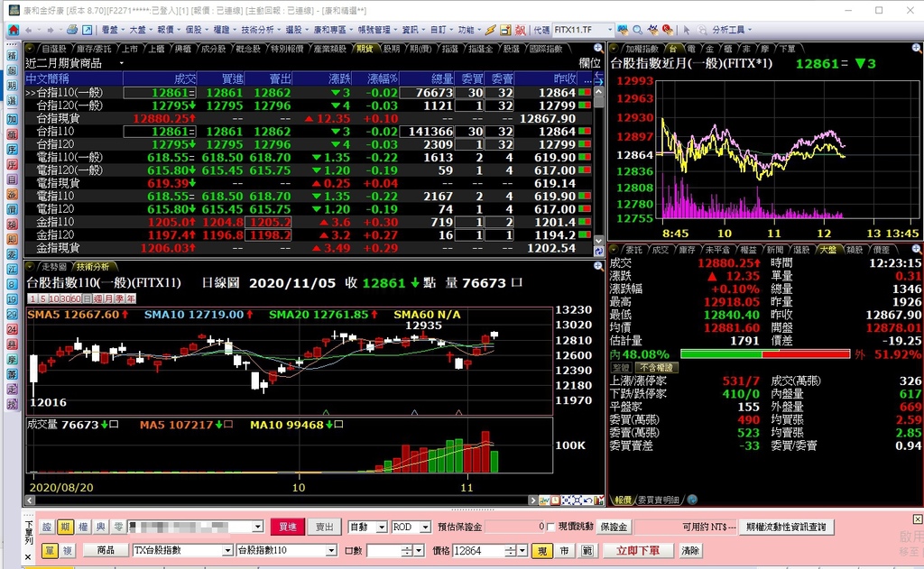Click the printer icon in toolbar
This screenshot has height=569, width=924.
(x=72, y=30)
